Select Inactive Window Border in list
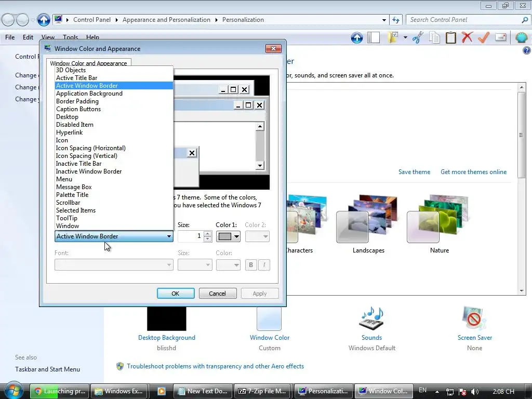This screenshot has width=532, height=399. click(x=114, y=171)
